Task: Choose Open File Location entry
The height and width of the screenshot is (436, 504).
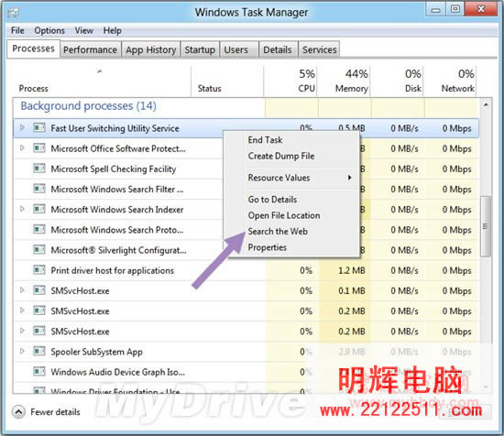Action: [x=284, y=215]
